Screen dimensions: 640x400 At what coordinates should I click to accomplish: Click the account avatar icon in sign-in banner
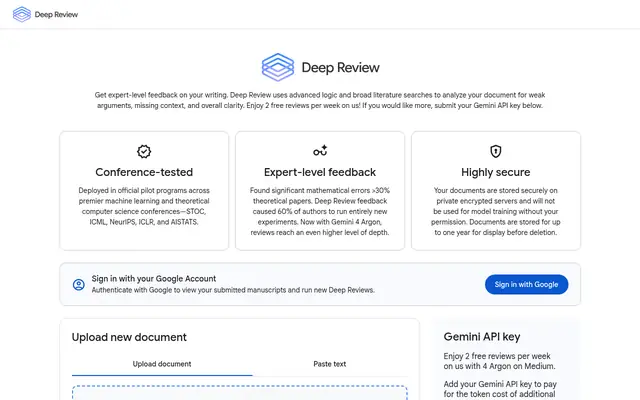(x=79, y=284)
